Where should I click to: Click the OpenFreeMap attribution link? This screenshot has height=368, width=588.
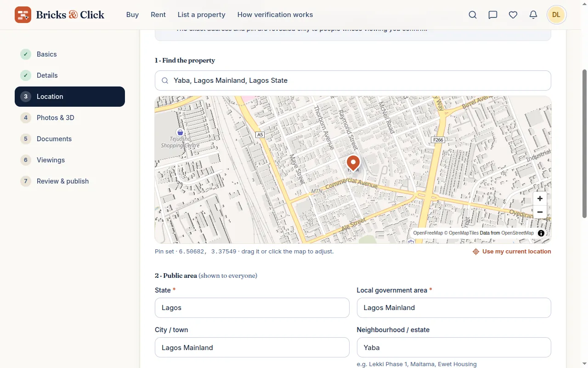[428, 233]
